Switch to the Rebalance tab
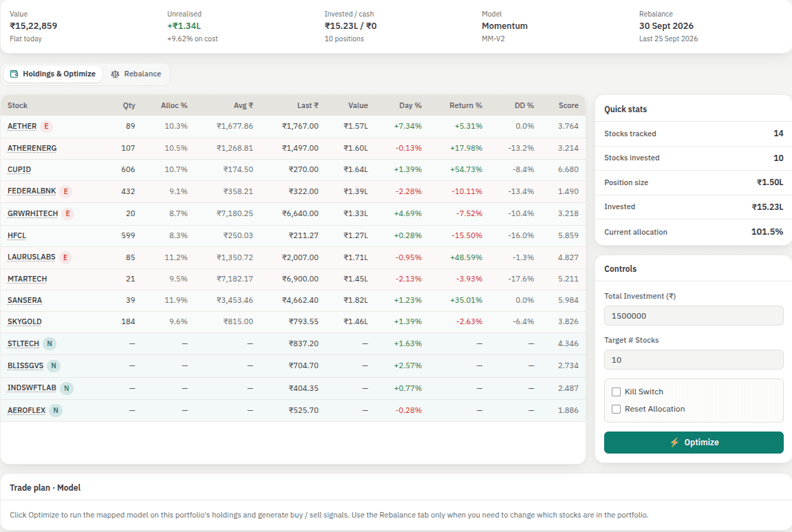 click(x=136, y=74)
